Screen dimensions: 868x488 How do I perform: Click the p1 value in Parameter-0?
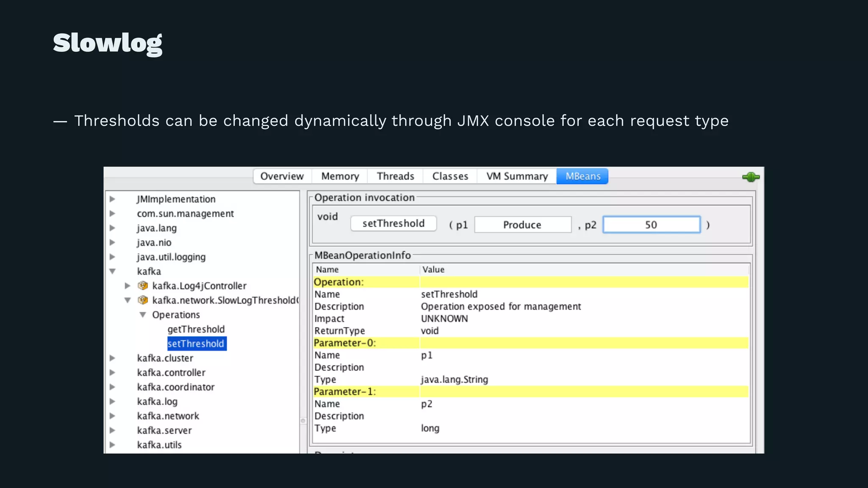pyautogui.click(x=427, y=355)
